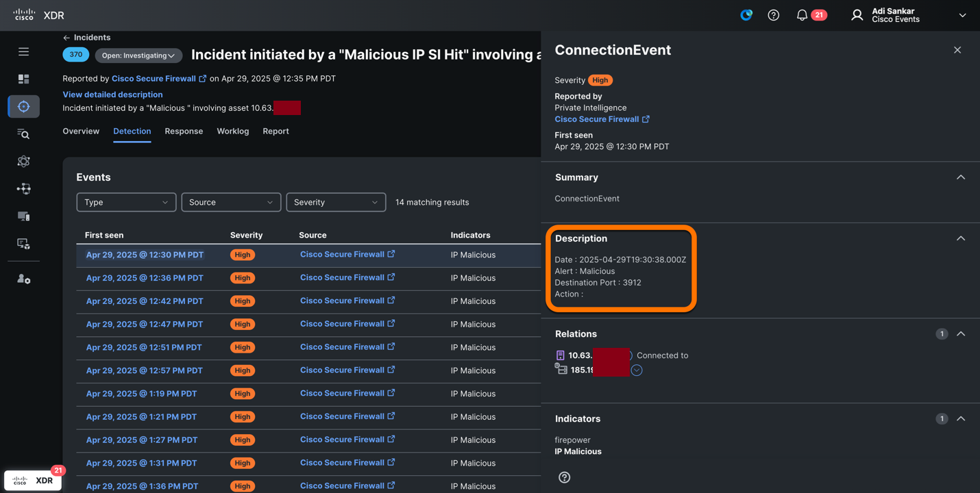Screen dimensions: 980x493
Task: Open the hamburger navigation menu
Action: coord(23,52)
